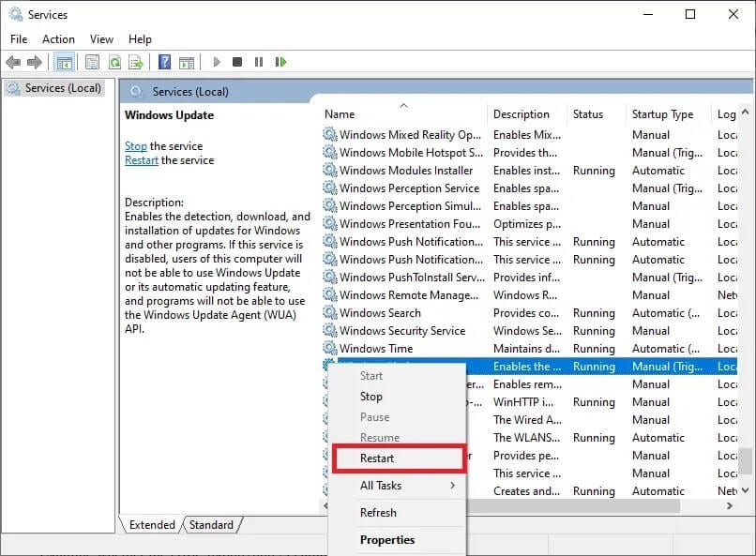This screenshot has width=756, height=556.
Task: Open Properties toolbar icon
Action: click(92, 62)
